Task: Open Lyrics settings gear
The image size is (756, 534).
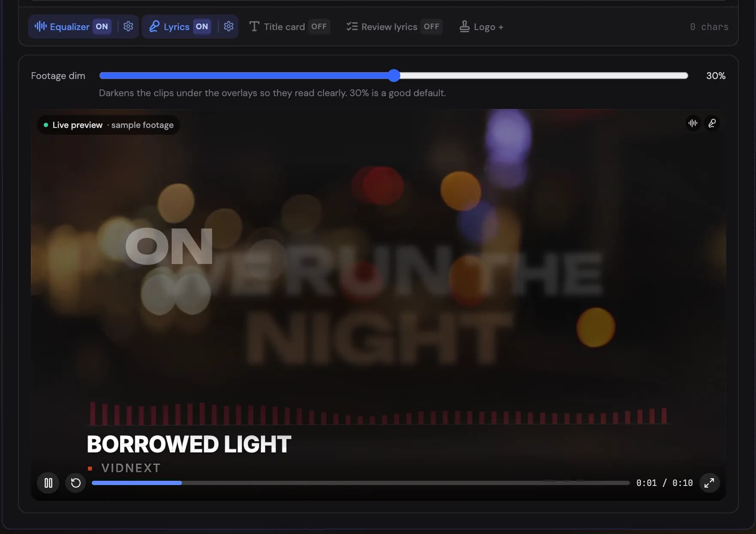Action: (x=229, y=27)
